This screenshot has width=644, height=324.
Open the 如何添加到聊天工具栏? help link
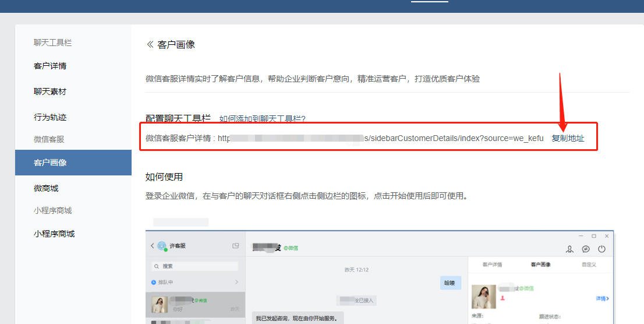point(262,119)
